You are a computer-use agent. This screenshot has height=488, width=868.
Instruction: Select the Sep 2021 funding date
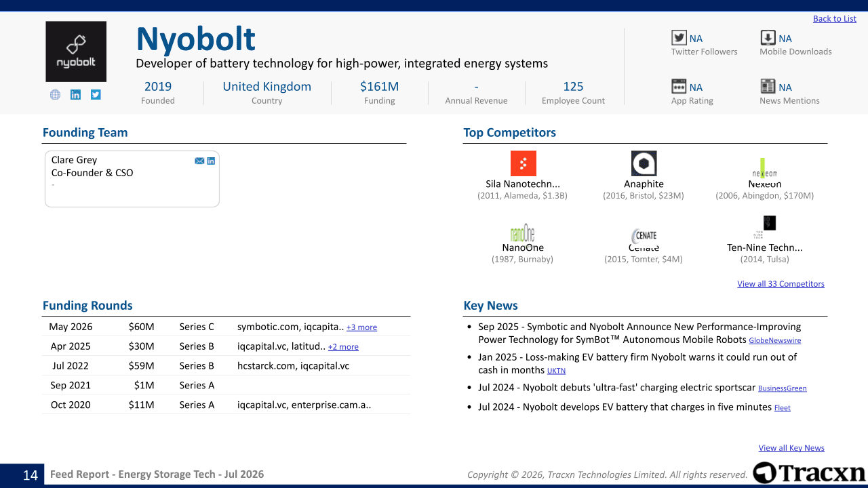(x=71, y=386)
